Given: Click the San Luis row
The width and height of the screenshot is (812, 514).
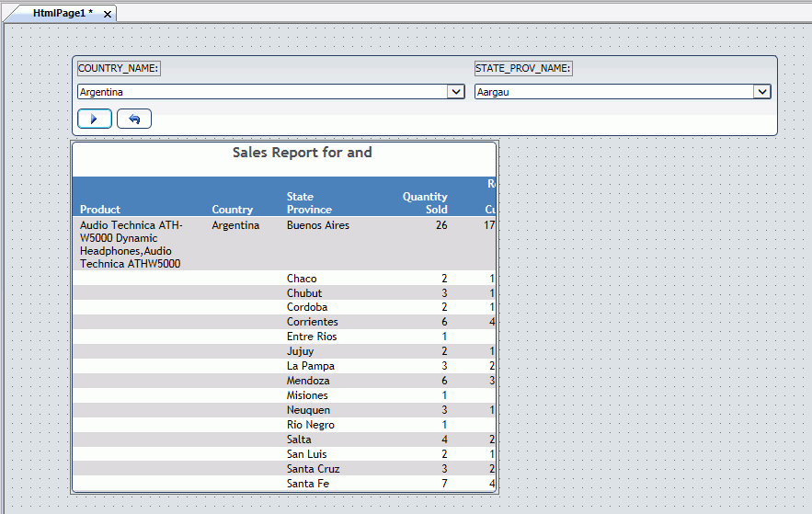Looking at the screenshot, I should pyautogui.click(x=284, y=454).
